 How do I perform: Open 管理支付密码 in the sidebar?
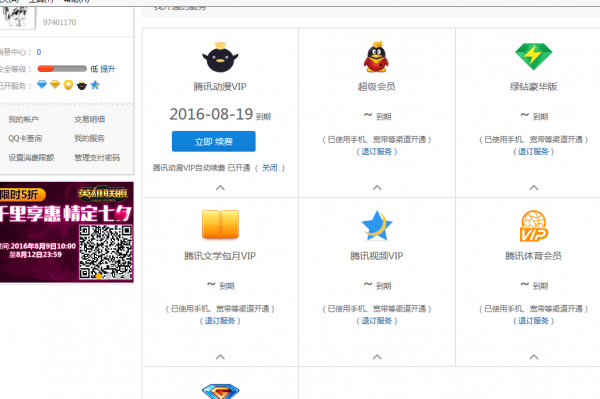(x=97, y=157)
